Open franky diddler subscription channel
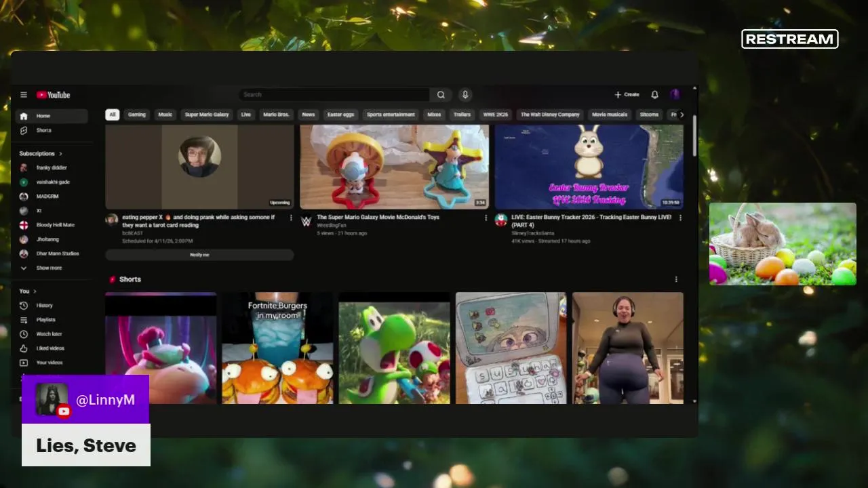 click(52, 167)
